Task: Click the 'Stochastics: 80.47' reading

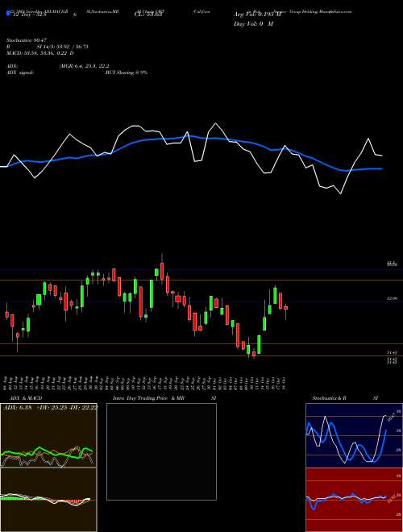Action: [25, 40]
